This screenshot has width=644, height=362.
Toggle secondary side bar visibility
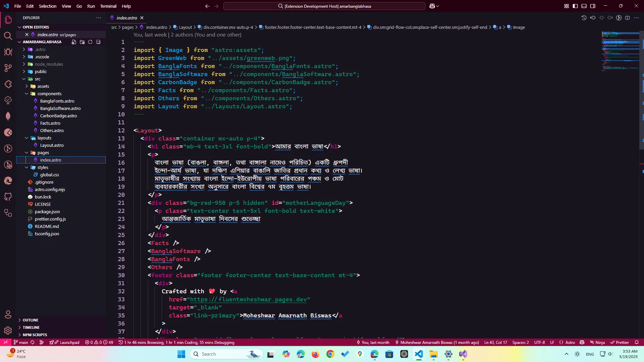point(593,6)
